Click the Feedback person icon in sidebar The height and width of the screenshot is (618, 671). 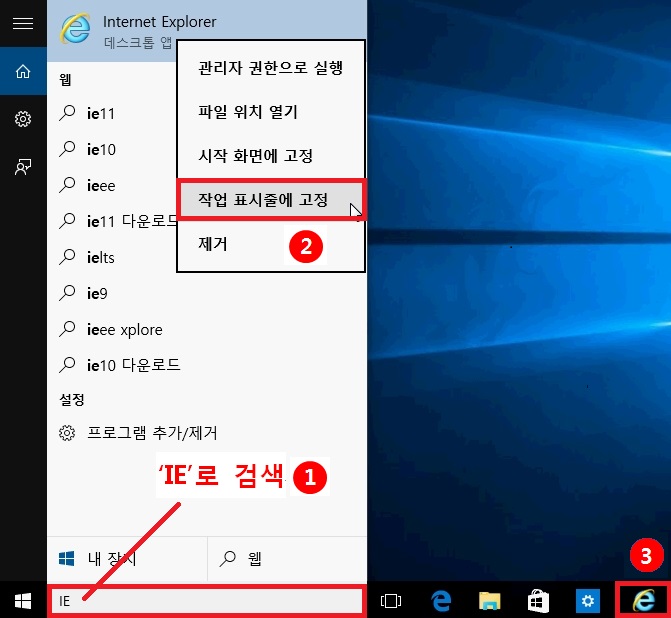pos(23,167)
